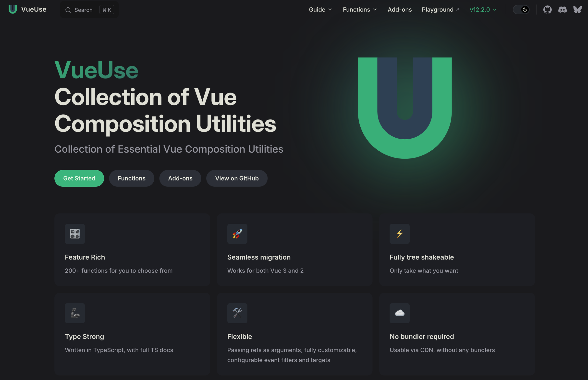
Task: Click the Fully tree shakeable lightning icon
Action: coord(399,233)
